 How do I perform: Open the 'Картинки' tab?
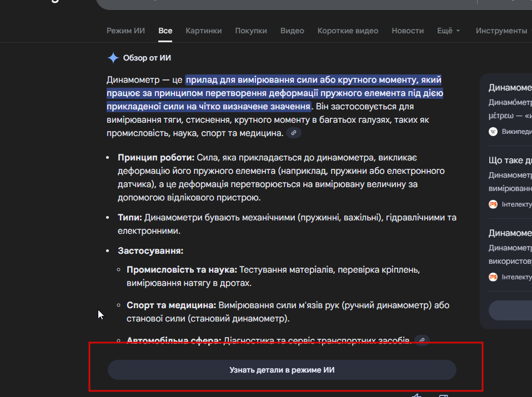(x=203, y=31)
